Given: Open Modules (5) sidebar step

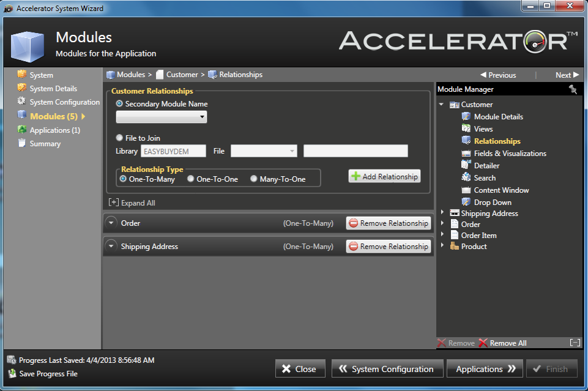Looking at the screenshot, I should (54, 116).
